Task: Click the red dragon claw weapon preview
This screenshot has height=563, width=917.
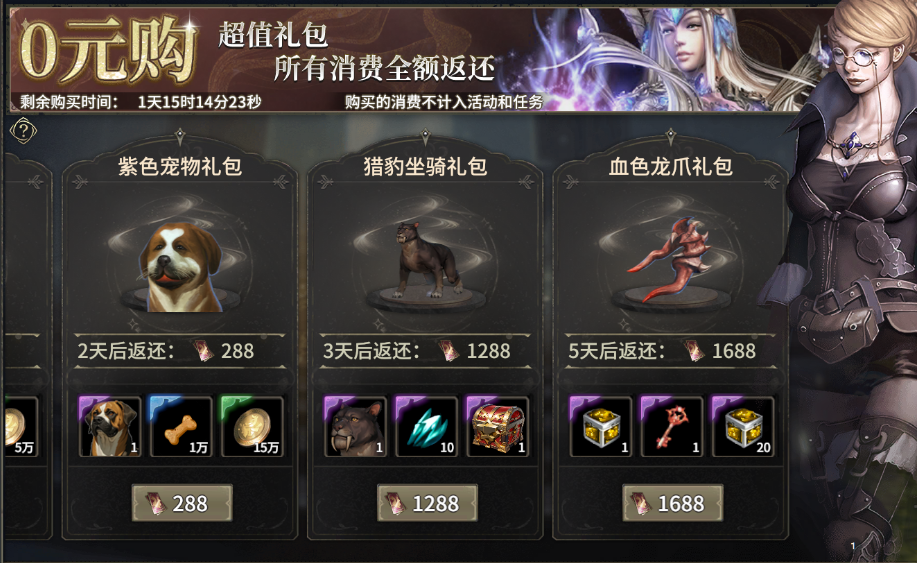Action: pos(670,260)
